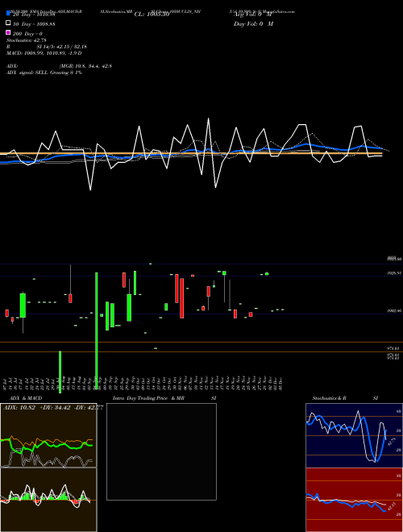The width and height of the screenshot is (403, 532).
Task: Click the 'Day Vol: 0 M' text
Action: point(253,23)
